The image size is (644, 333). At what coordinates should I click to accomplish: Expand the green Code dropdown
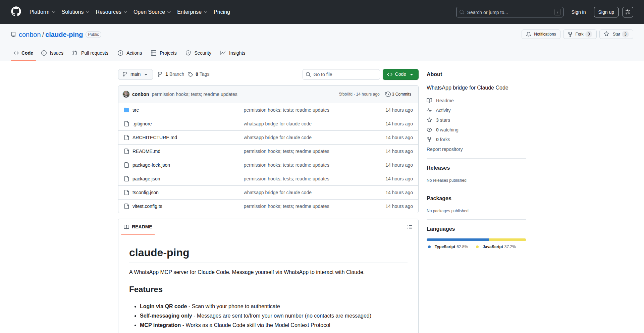(x=400, y=74)
